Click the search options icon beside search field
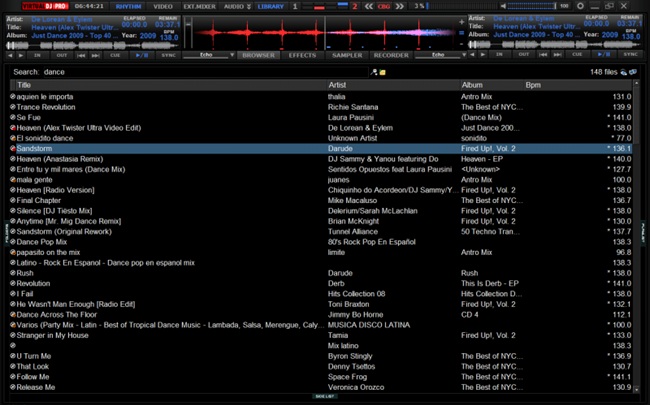The height and width of the screenshot is (405, 650). (x=374, y=72)
